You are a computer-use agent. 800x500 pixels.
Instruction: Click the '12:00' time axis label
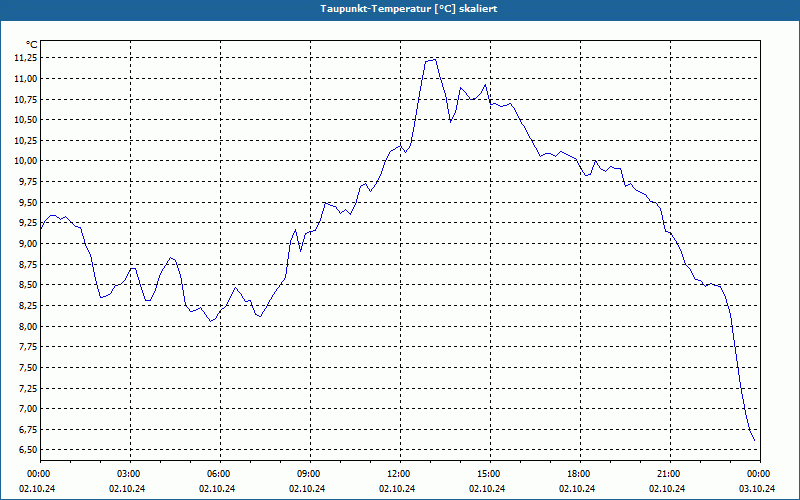point(399,474)
